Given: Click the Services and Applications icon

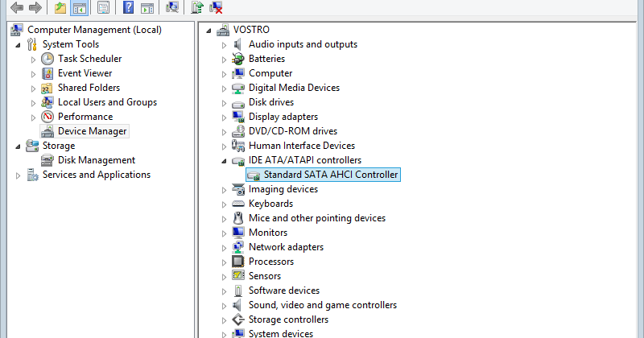Looking at the screenshot, I should (x=32, y=175).
